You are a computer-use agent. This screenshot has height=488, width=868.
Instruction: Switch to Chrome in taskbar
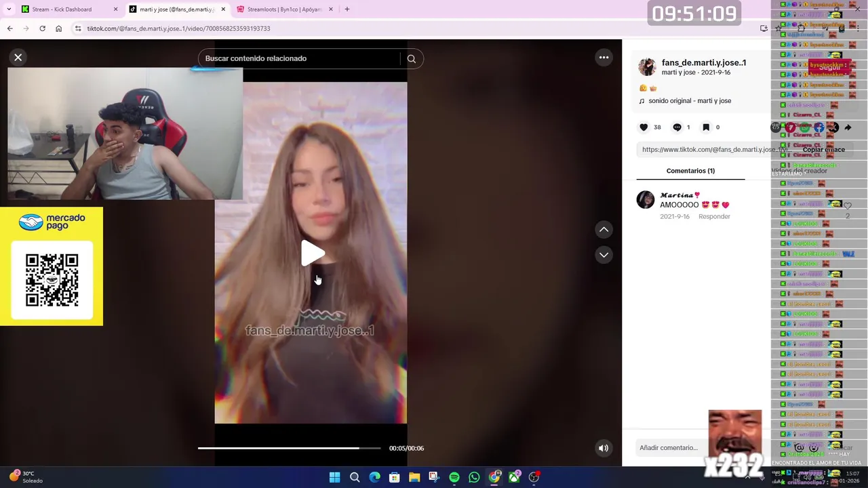pos(494,478)
